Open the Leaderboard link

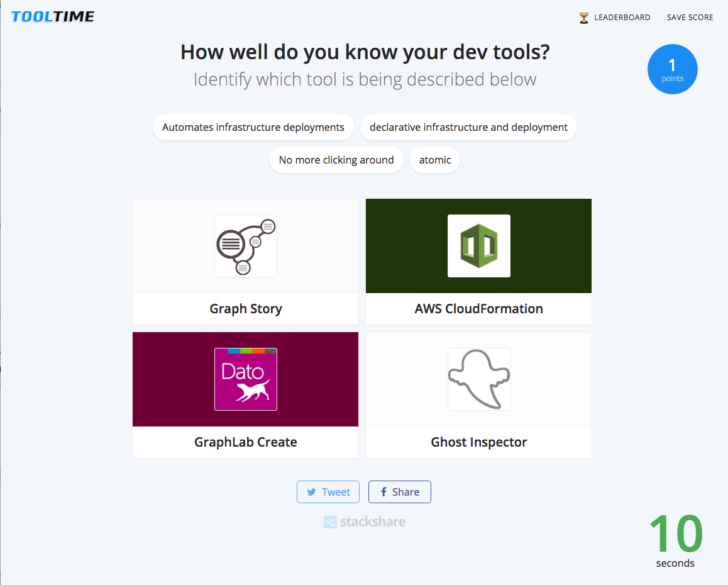(x=622, y=18)
